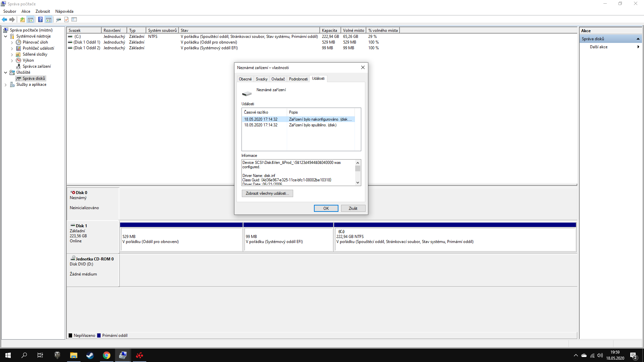644x362 pixels.
Task: Click the Properties checkmark document icon
Action: [x=66, y=20]
